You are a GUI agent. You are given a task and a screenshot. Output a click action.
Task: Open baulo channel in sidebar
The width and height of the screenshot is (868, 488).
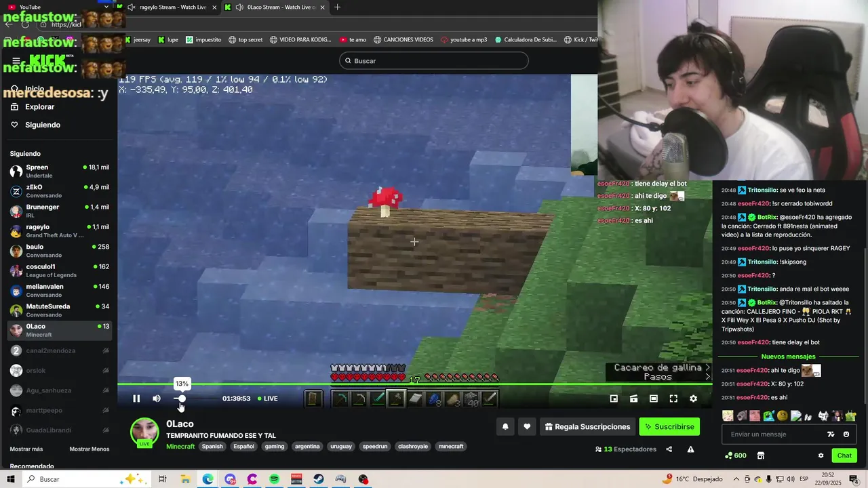click(x=59, y=251)
